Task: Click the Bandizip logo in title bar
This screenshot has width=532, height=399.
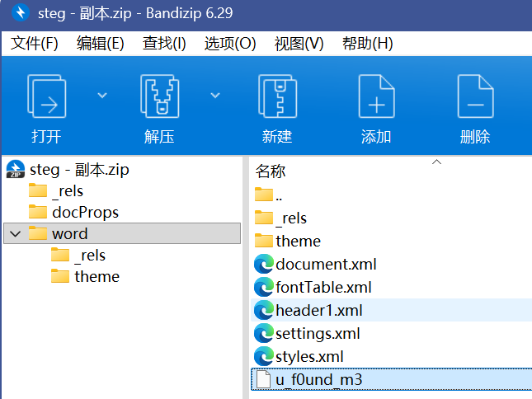Action: click(x=18, y=13)
